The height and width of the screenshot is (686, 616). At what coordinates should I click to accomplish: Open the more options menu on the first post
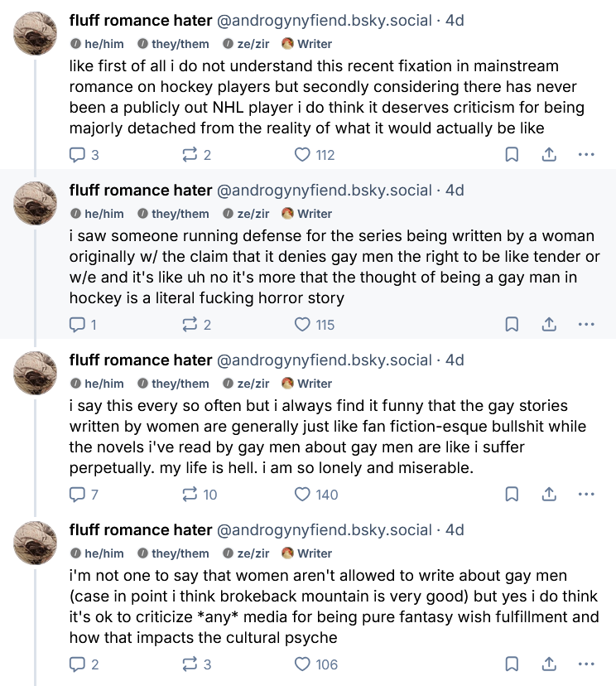[587, 154]
